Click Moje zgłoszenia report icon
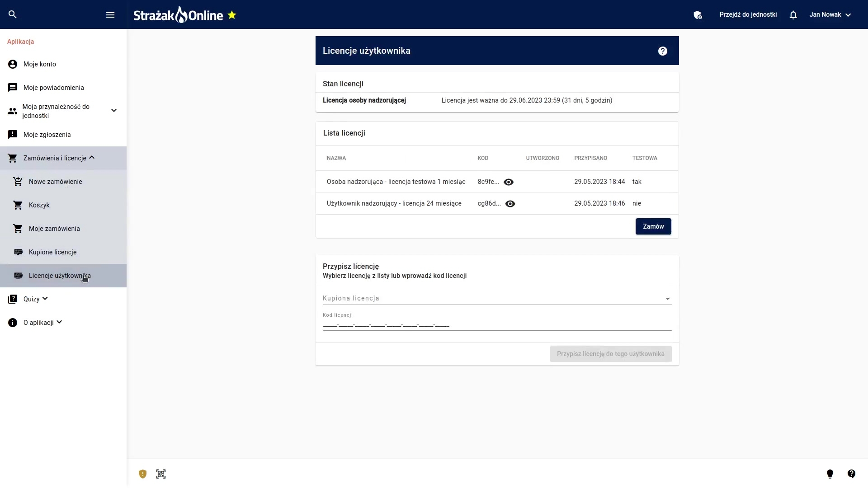Viewport: 868px width, 488px height. (13, 135)
